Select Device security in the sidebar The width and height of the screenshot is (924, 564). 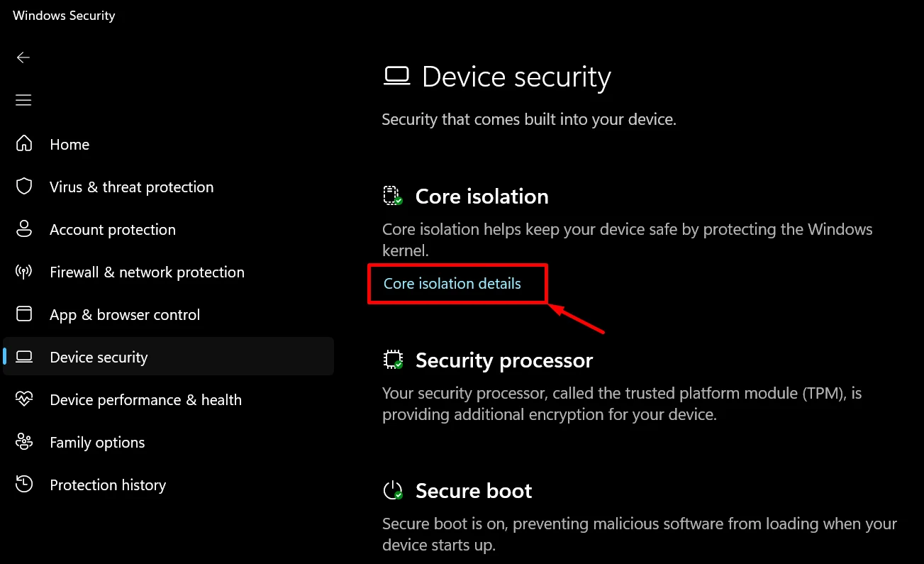pos(99,357)
